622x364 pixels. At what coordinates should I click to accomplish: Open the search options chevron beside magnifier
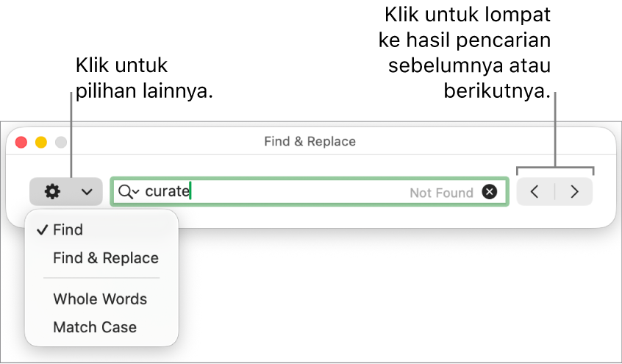point(136,193)
